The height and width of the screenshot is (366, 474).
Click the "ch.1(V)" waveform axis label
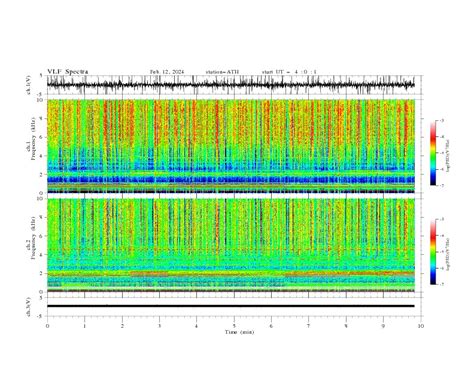point(29,85)
